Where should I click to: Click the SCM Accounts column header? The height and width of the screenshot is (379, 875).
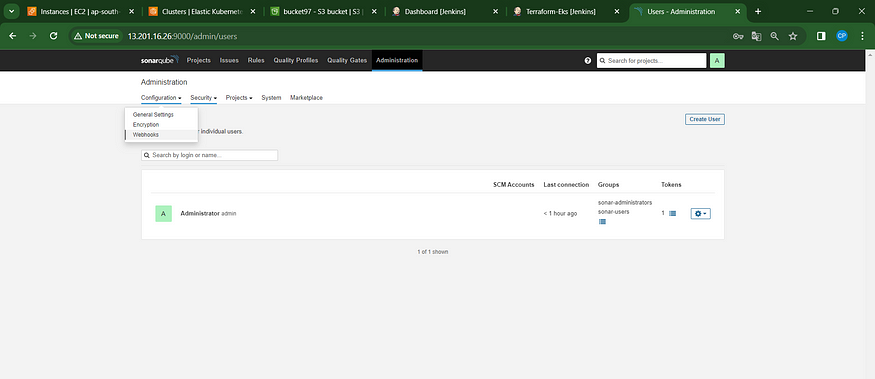(513, 185)
